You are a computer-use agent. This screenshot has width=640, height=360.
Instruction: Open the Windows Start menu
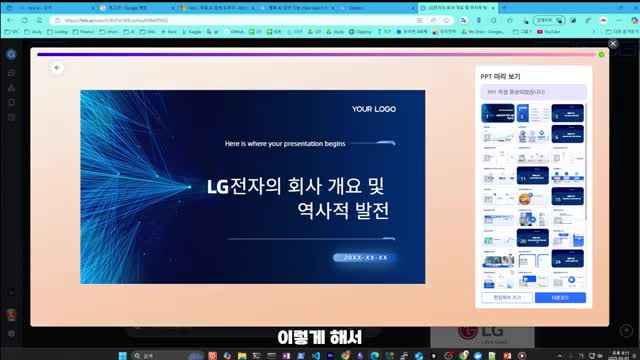(x=122, y=356)
